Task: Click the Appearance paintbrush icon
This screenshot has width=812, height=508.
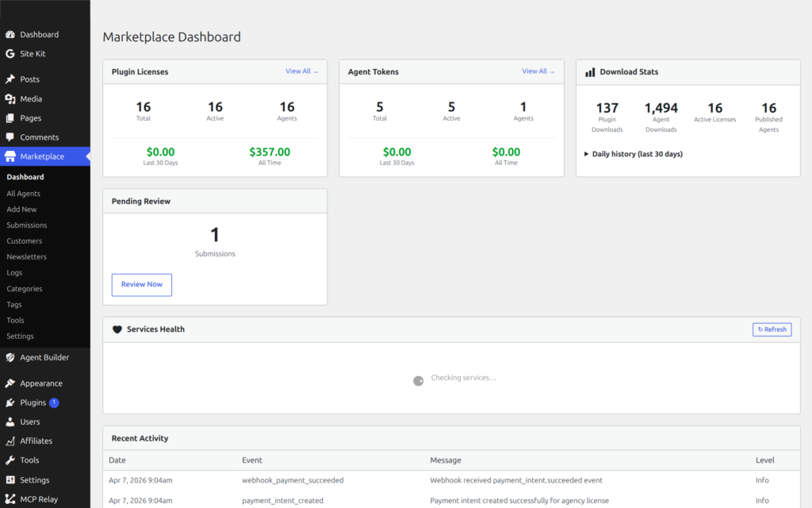Action: click(10, 383)
